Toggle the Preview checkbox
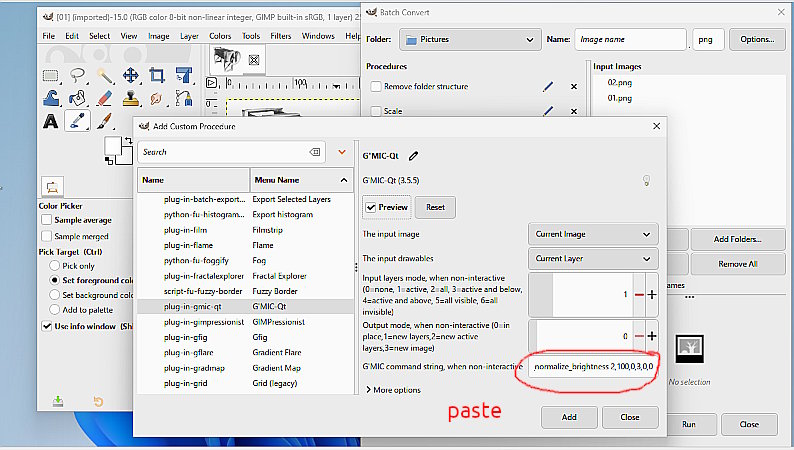The image size is (794, 450). [x=372, y=208]
